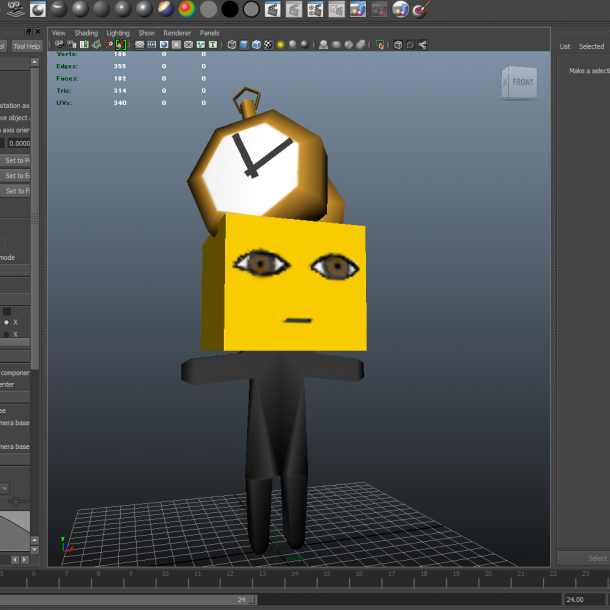Click the 'Set to F' button

[x=15, y=191]
